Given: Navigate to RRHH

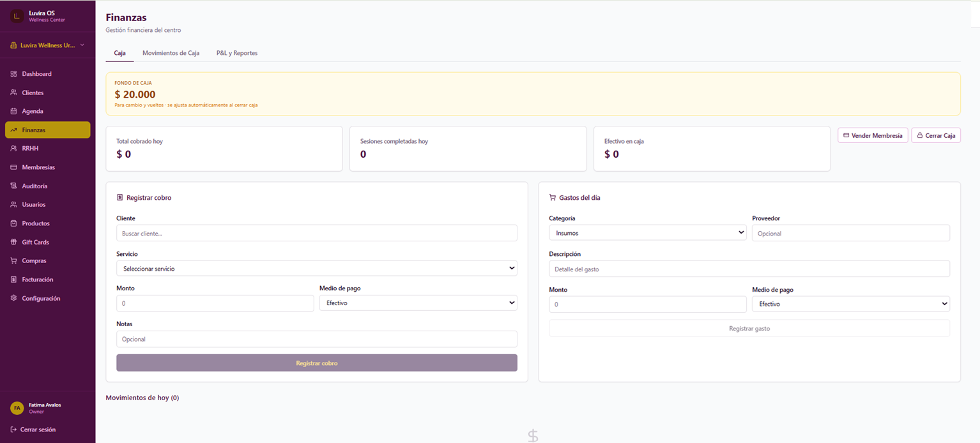Looking at the screenshot, I should point(47,148).
